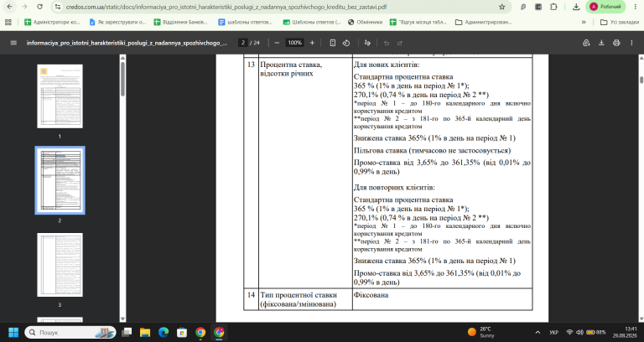Open bookmark Шаблоны ответов (...
Viewport: 644px width, 342px height.
(x=312, y=22)
